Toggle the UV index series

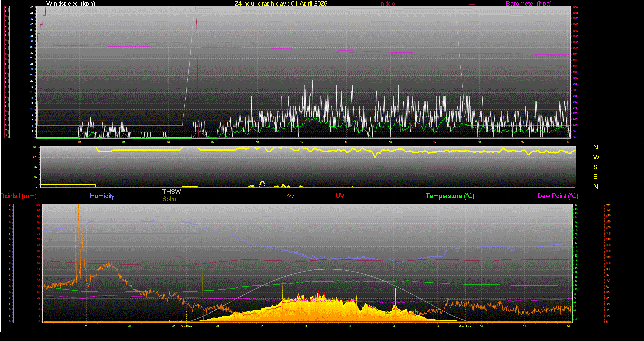pyautogui.click(x=340, y=196)
